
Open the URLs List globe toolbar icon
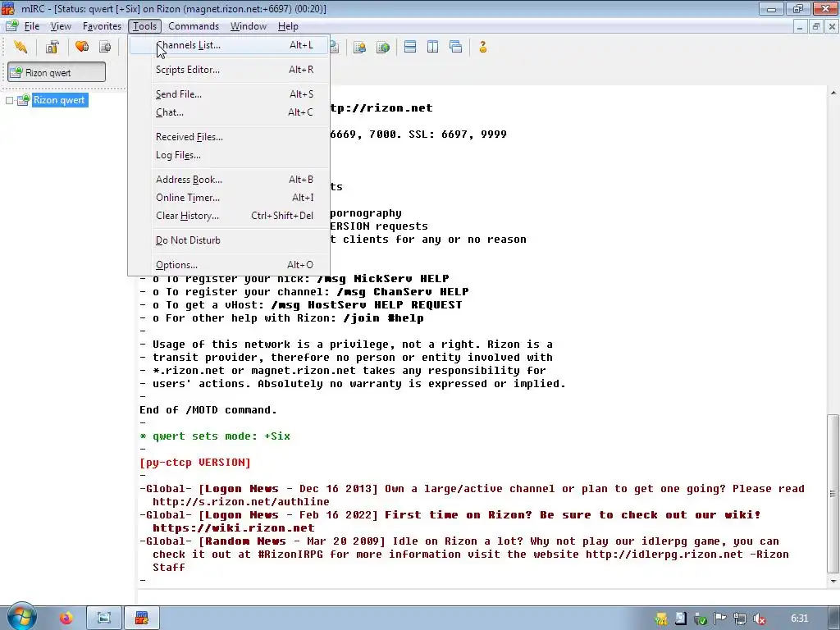pos(383,47)
